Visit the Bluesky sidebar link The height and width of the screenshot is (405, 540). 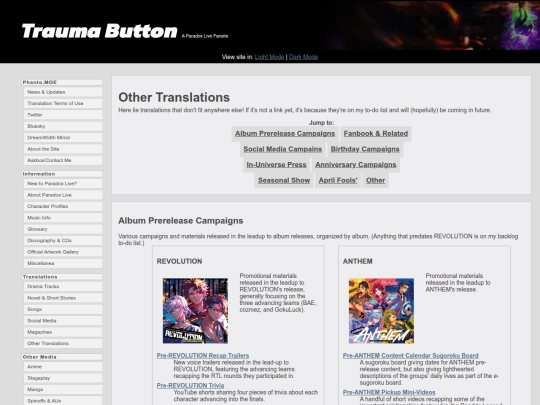(63, 126)
